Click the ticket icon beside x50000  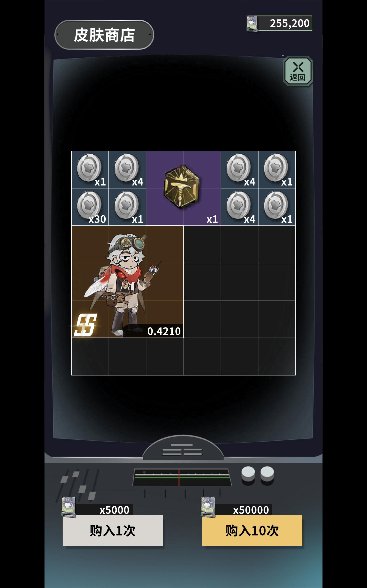[208, 507]
